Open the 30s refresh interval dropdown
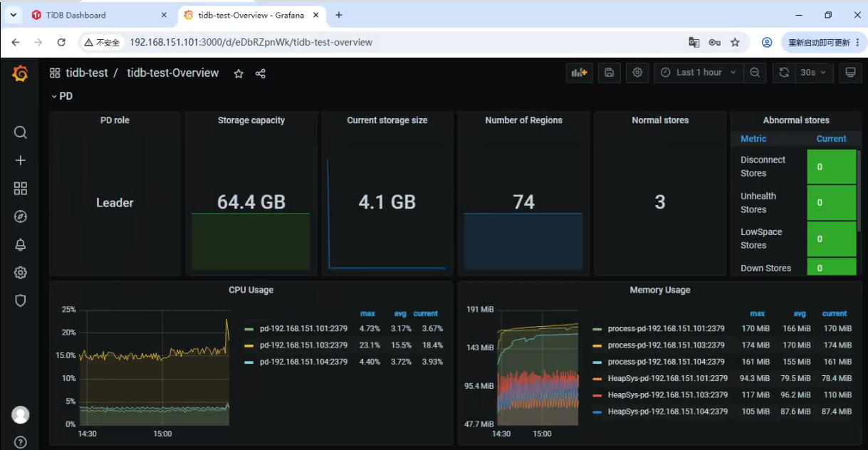This screenshot has width=868, height=450. [813, 73]
